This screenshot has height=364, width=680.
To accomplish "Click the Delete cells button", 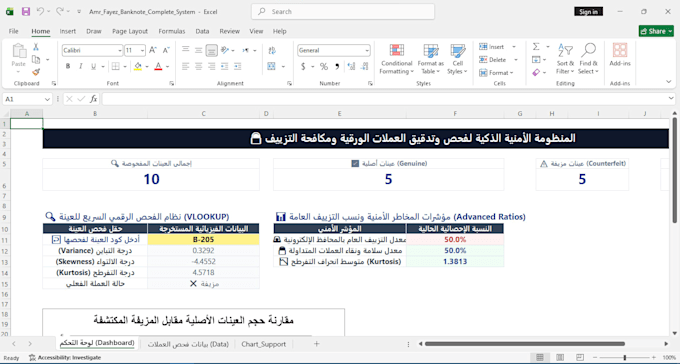I will (x=493, y=60).
